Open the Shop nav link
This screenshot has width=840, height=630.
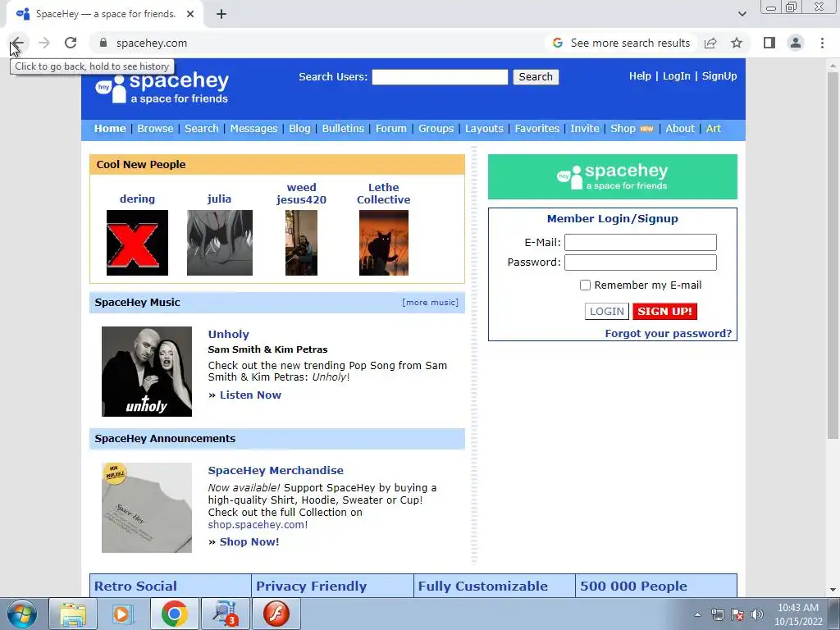tap(623, 129)
